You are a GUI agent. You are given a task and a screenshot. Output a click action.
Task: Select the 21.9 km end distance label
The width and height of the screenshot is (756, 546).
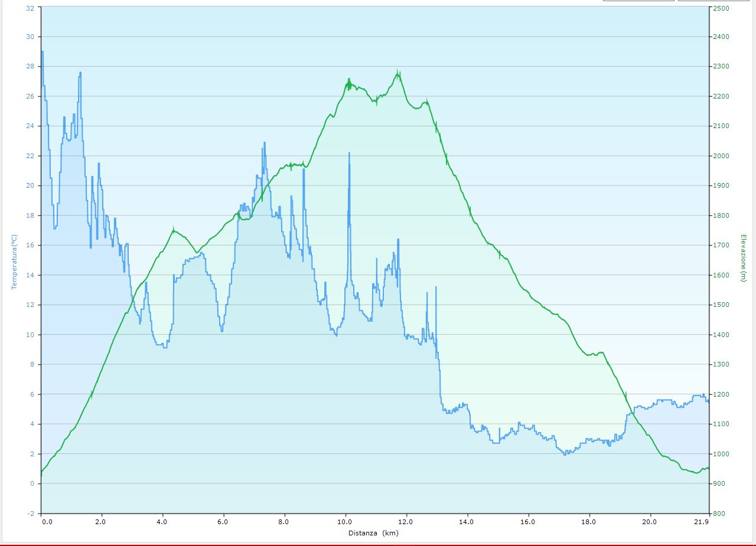(701, 522)
